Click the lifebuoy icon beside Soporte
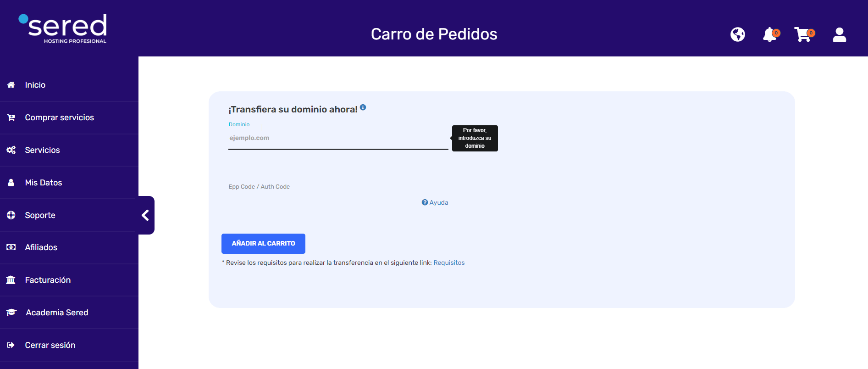The image size is (868, 369). [11, 215]
